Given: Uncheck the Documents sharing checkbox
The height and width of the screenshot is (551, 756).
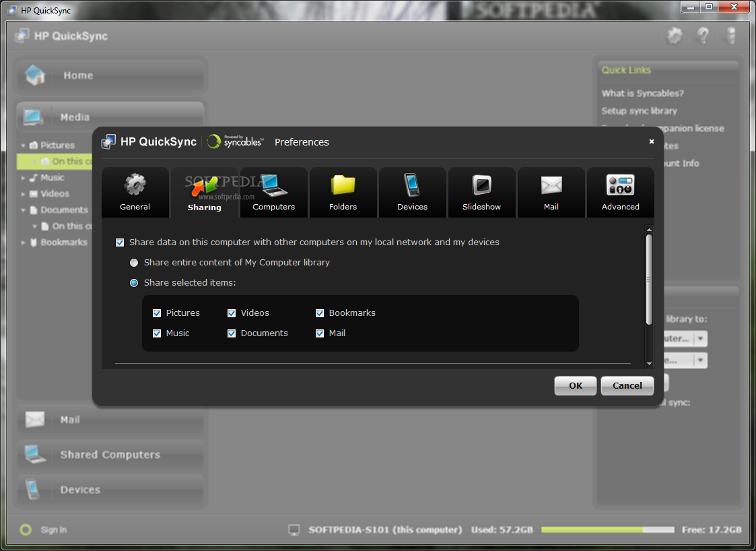Looking at the screenshot, I should (x=232, y=333).
